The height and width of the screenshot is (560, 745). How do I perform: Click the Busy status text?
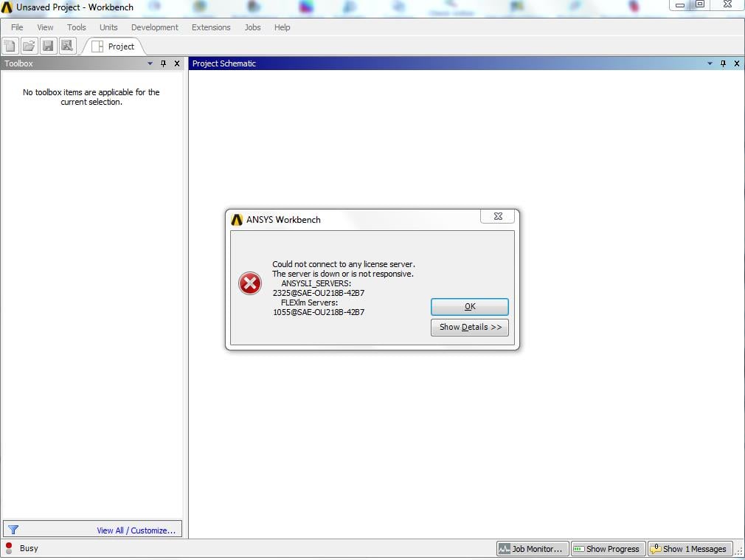(29, 548)
